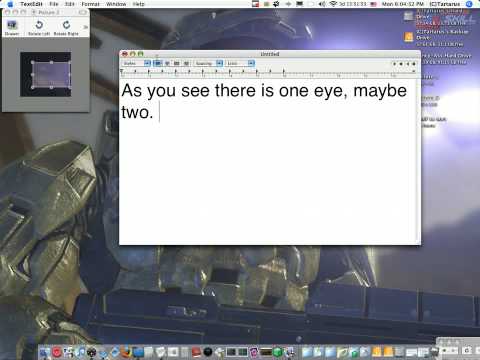Screen dimensions: 480x360
Task: Select the center alignment button
Action: (x=167, y=63)
